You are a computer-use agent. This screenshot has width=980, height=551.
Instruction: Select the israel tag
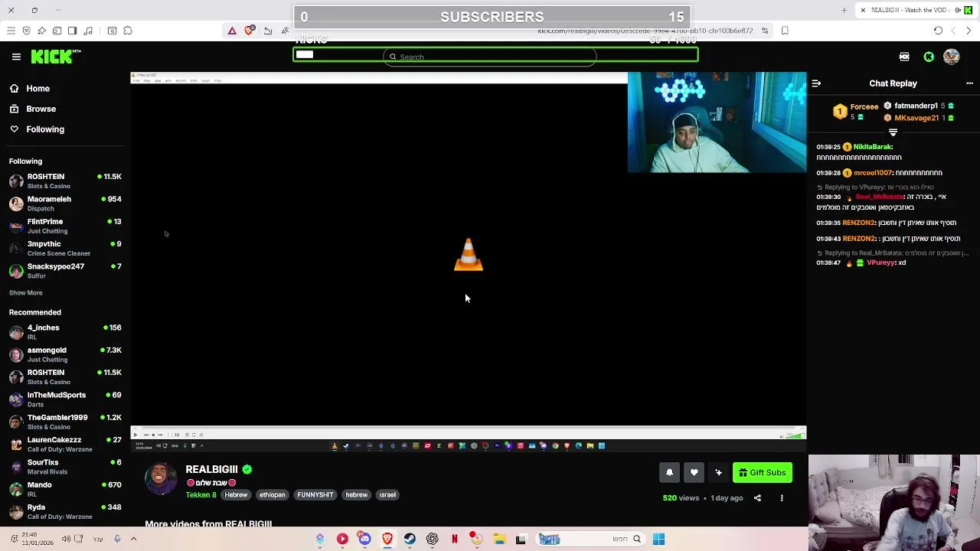click(x=387, y=495)
